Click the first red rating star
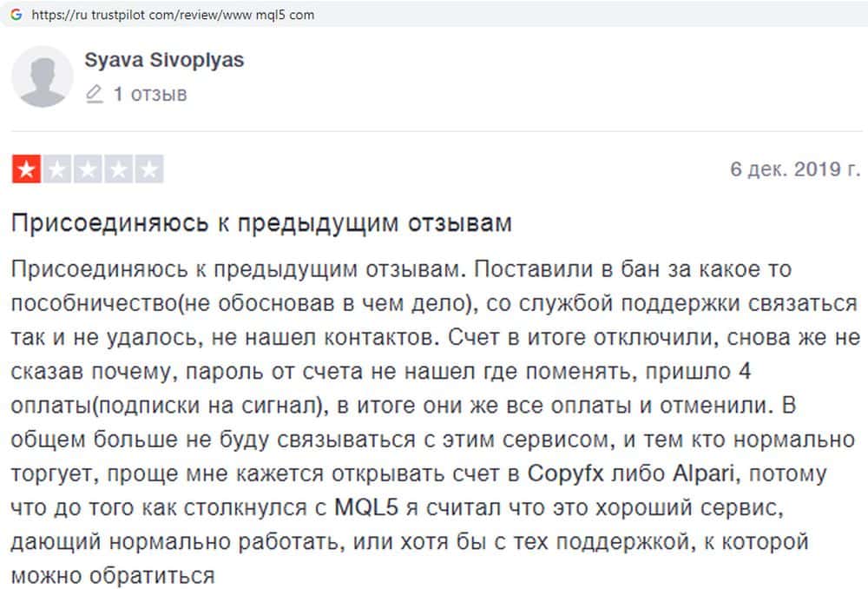This screenshot has height=589, width=868. click(x=27, y=169)
